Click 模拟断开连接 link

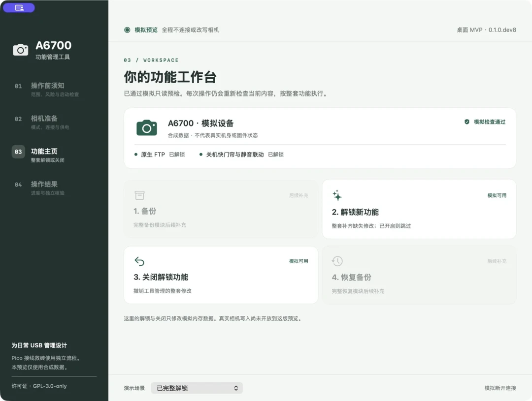click(500, 388)
